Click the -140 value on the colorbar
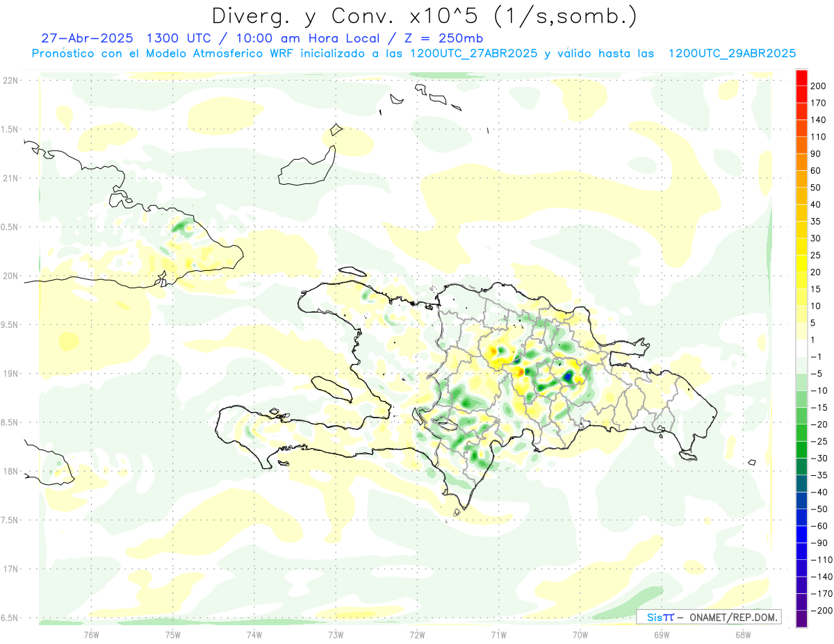The image size is (834, 644). coord(821,577)
